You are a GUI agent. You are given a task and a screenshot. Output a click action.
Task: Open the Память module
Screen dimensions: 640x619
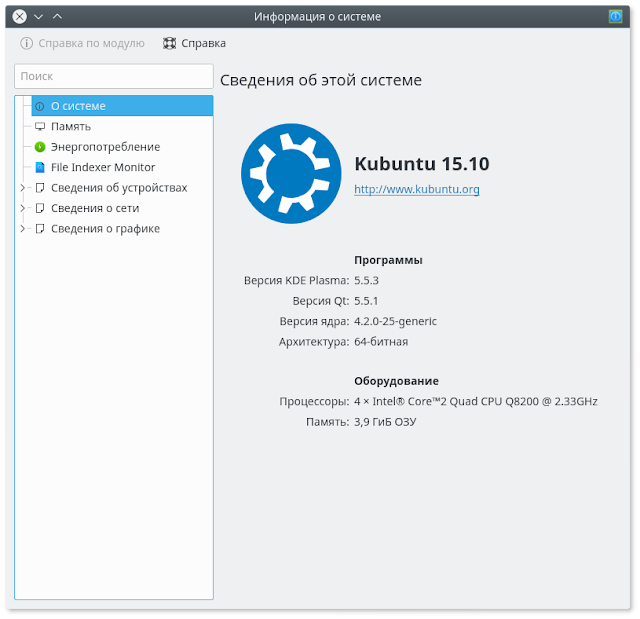pyautogui.click(x=71, y=126)
